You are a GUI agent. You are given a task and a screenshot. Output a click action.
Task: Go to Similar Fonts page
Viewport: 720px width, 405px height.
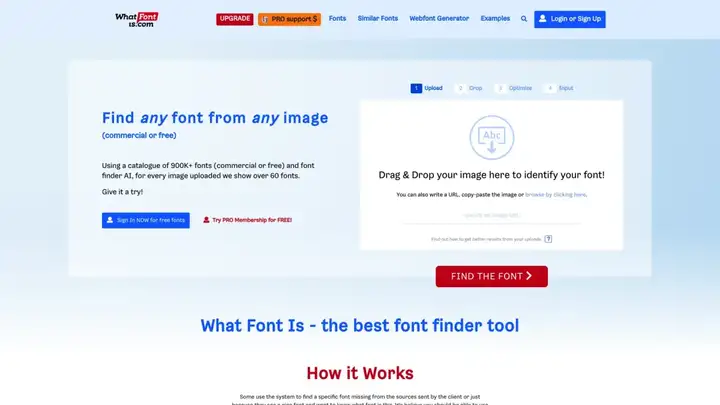click(378, 18)
